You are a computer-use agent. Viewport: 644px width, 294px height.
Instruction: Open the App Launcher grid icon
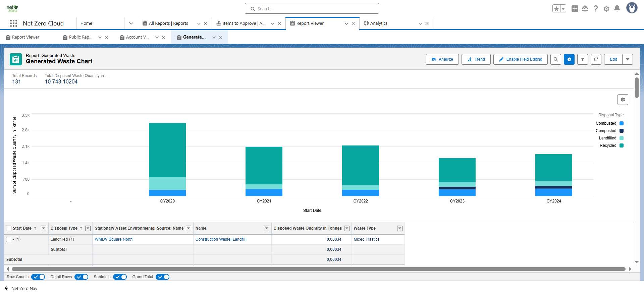pos(13,23)
